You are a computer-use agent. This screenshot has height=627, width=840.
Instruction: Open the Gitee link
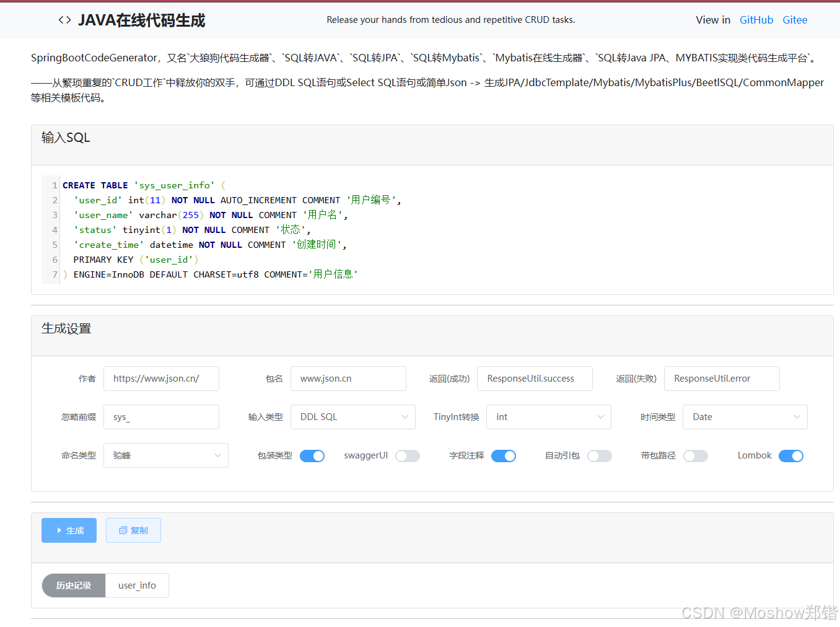795,20
